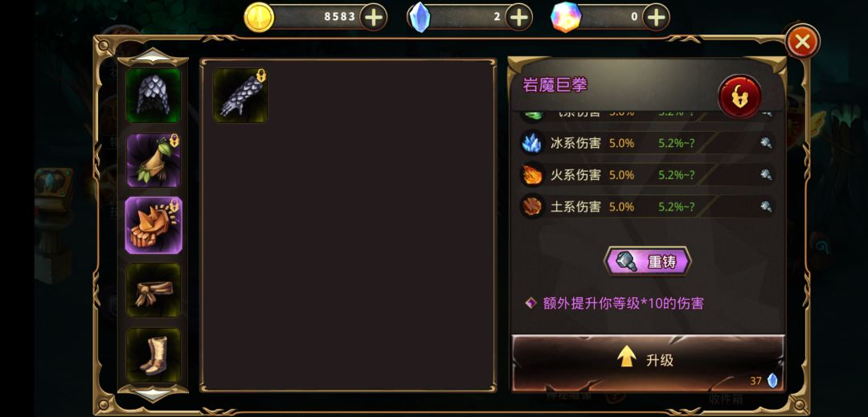This screenshot has width=868, height=417.
Task: Add more blue crystals with plus
Action: click(518, 17)
